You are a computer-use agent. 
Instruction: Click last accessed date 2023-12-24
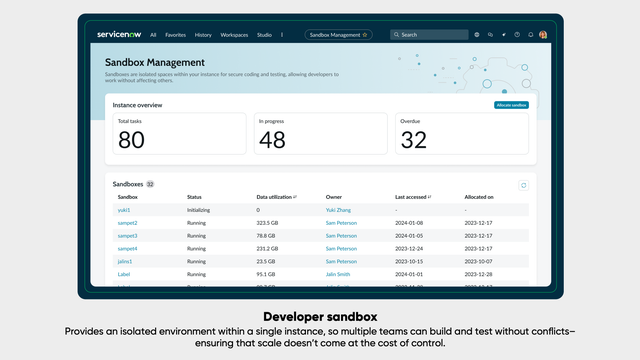[x=409, y=249]
